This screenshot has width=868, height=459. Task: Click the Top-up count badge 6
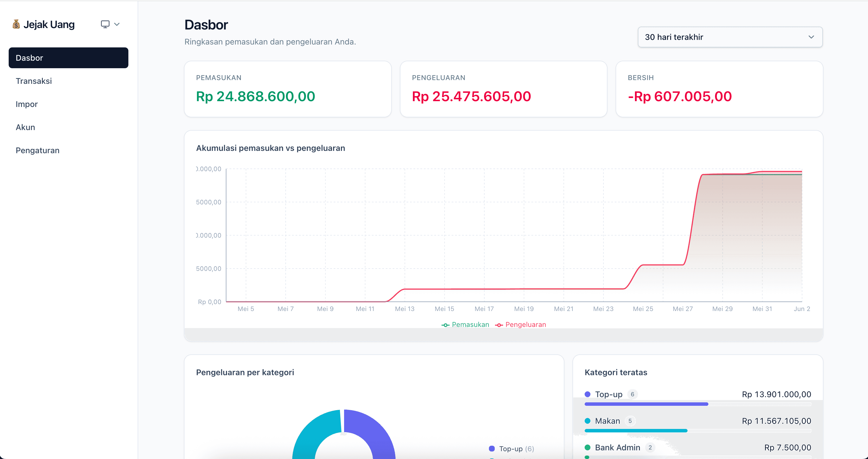(632, 394)
